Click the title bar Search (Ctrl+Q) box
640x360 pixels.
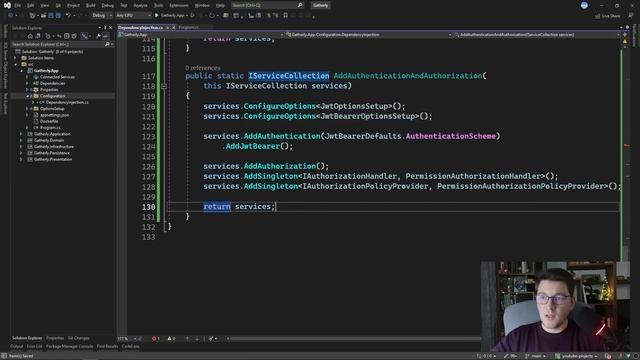[x=267, y=5]
